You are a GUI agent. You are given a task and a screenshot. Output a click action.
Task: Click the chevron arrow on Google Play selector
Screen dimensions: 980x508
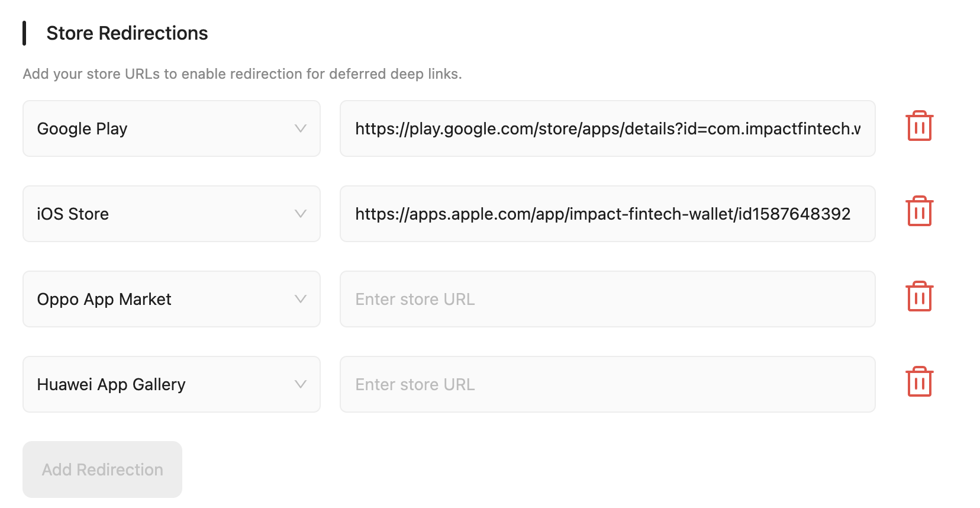coord(301,128)
